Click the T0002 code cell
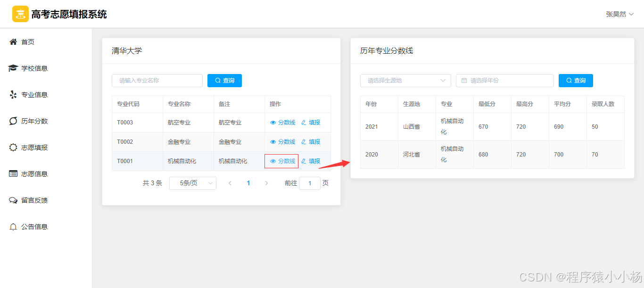 coord(137,142)
